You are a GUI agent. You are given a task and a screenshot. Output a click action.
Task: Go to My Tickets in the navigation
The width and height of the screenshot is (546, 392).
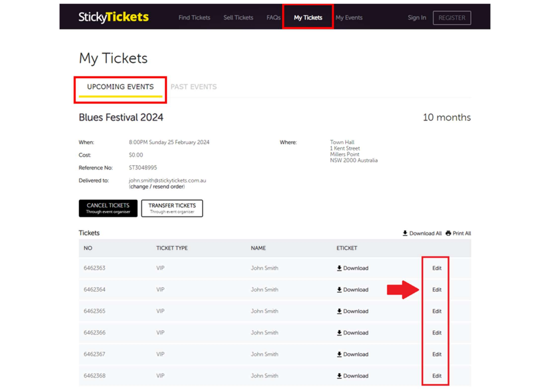point(308,18)
